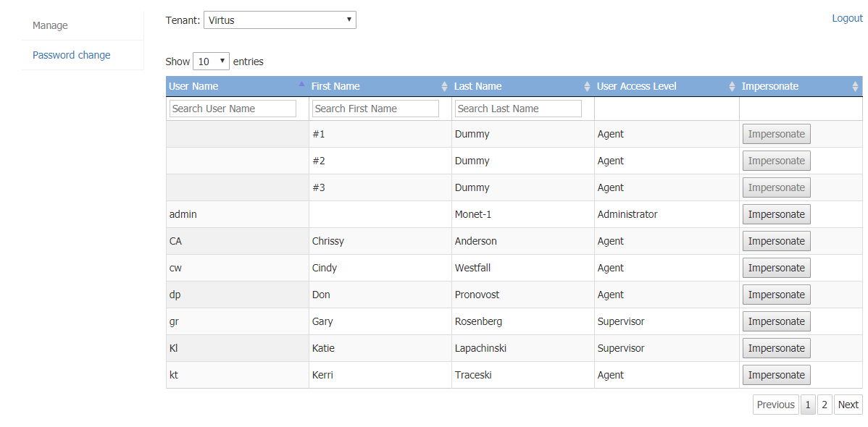Impersonate Katie Lapachinski
This screenshot has width=868, height=427.
[776, 348]
